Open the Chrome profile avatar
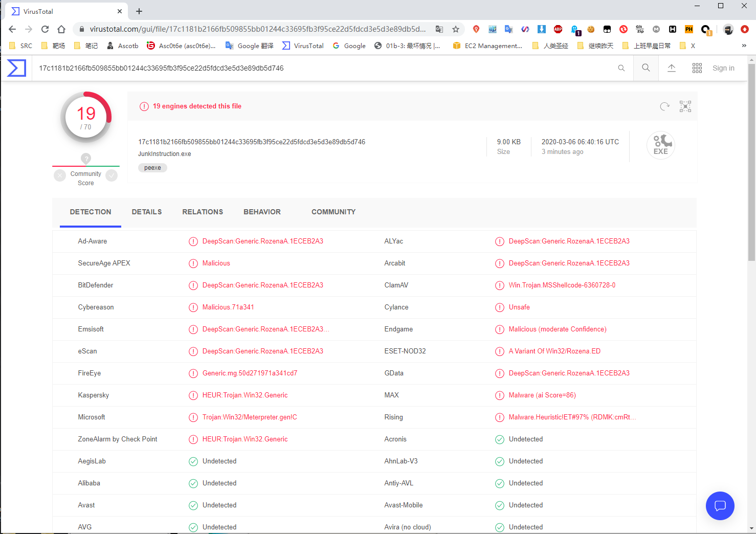Screen dimensions: 756x534 point(728,29)
